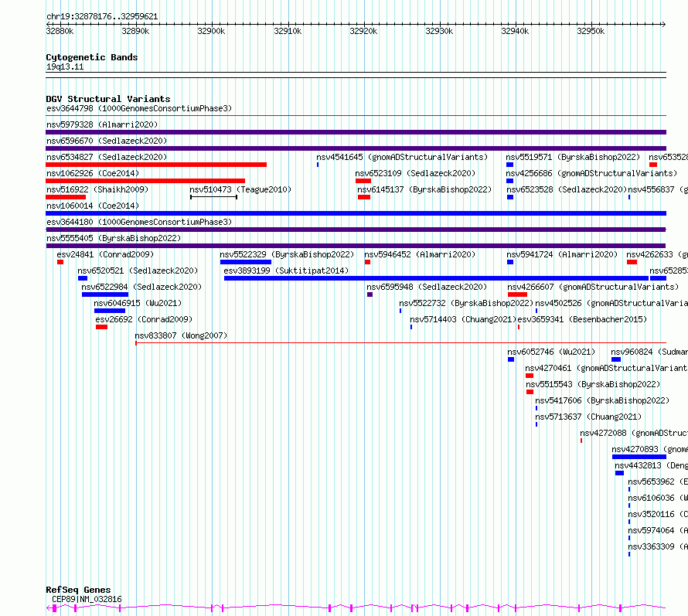Screen dimensions: 688x616
Task: Click the nsv516922 (Shaikh2009) label
Action: (x=97, y=189)
